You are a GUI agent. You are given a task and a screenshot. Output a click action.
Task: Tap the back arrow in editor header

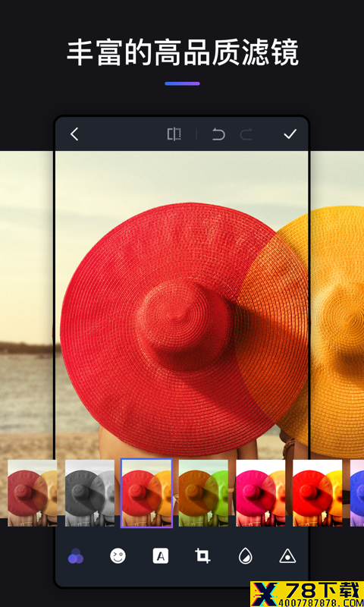tap(74, 134)
